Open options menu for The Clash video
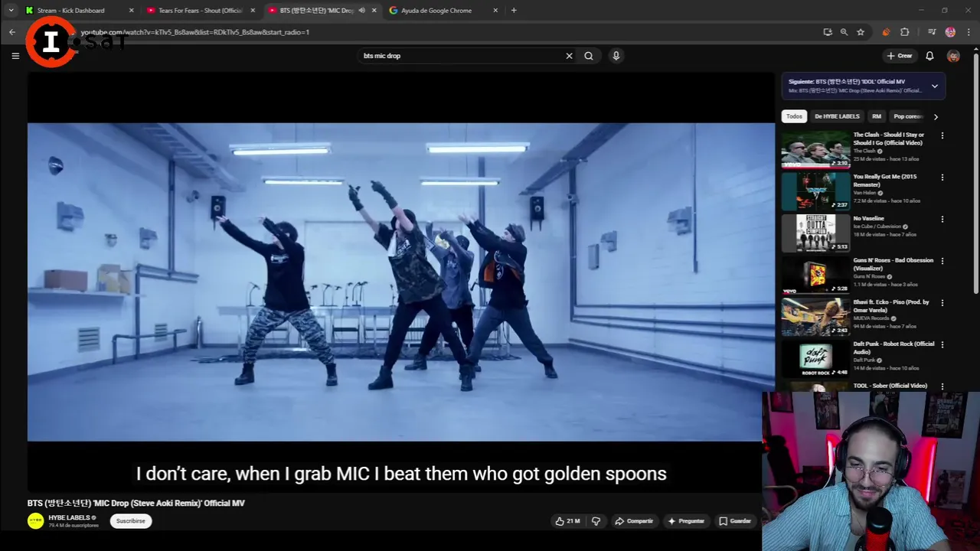The width and height of the screenshot is (980, 551). (x=942, y=135)
